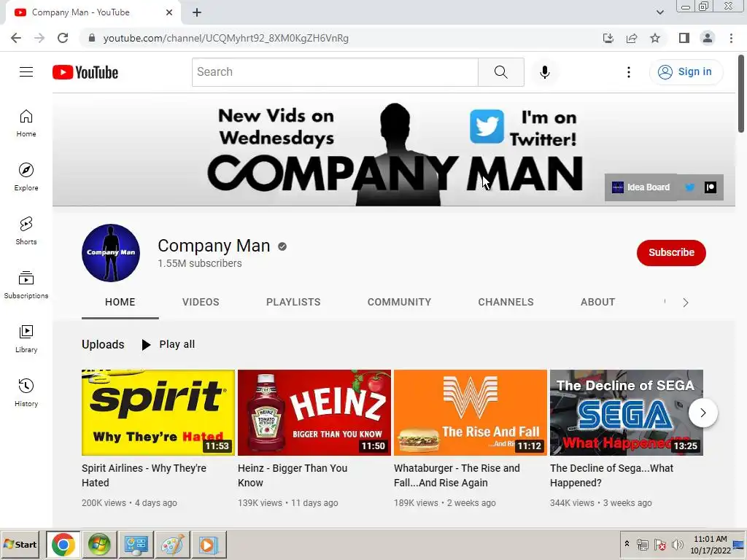Click the search magnifier button
The height and width of the screenshot is (560, 747).
coord(500,72)
